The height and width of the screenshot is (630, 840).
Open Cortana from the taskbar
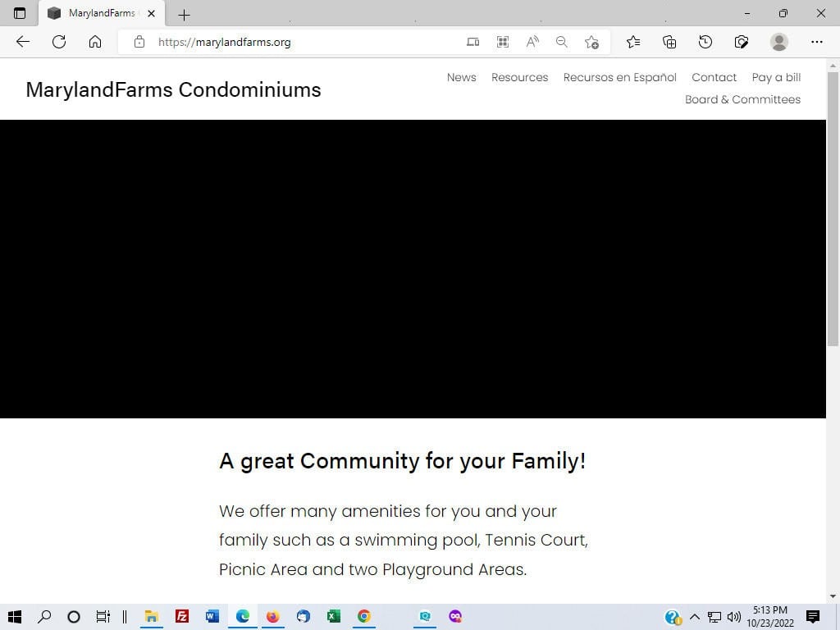[74, 617]
